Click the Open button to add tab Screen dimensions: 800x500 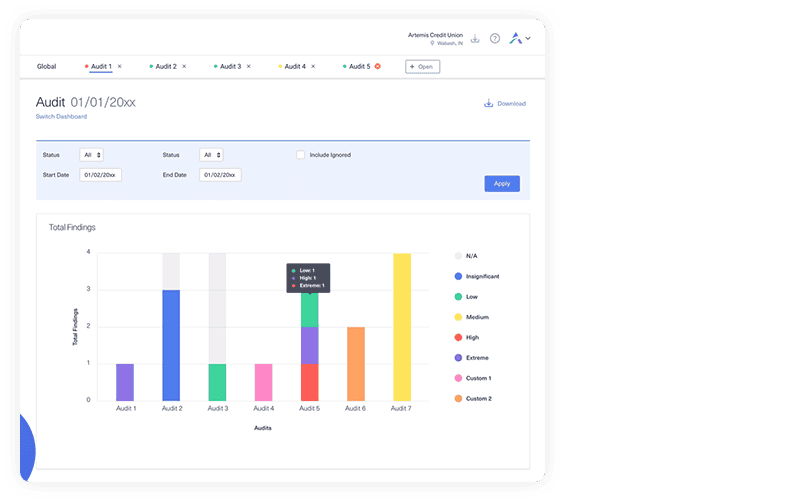(x=422, y=67)
